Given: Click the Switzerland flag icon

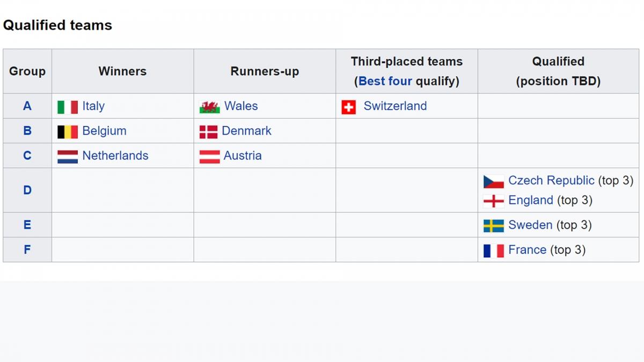Looking at the screenshot, I should coord(349,107).
